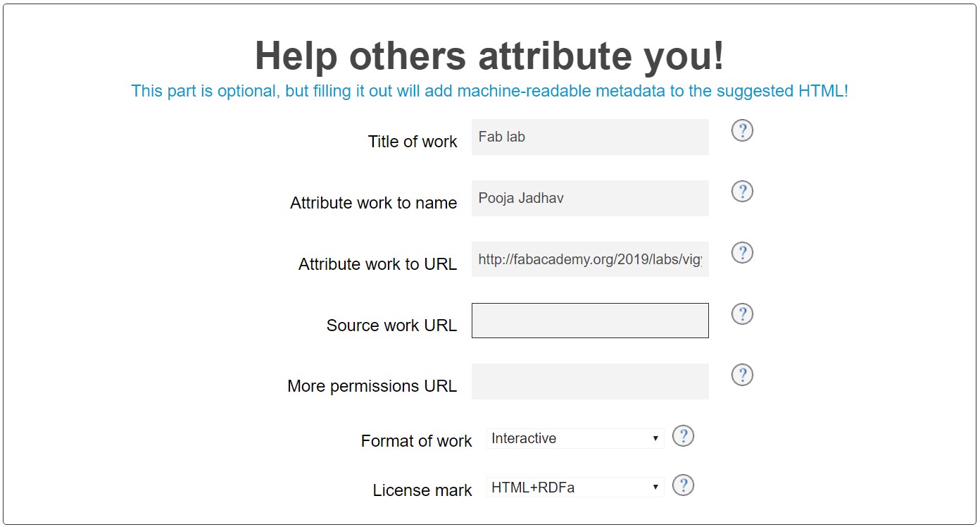The height and width of the screenshot is (527, 980).
Task: Click the "Source work URL" label text
Action: tap(391, 325)
